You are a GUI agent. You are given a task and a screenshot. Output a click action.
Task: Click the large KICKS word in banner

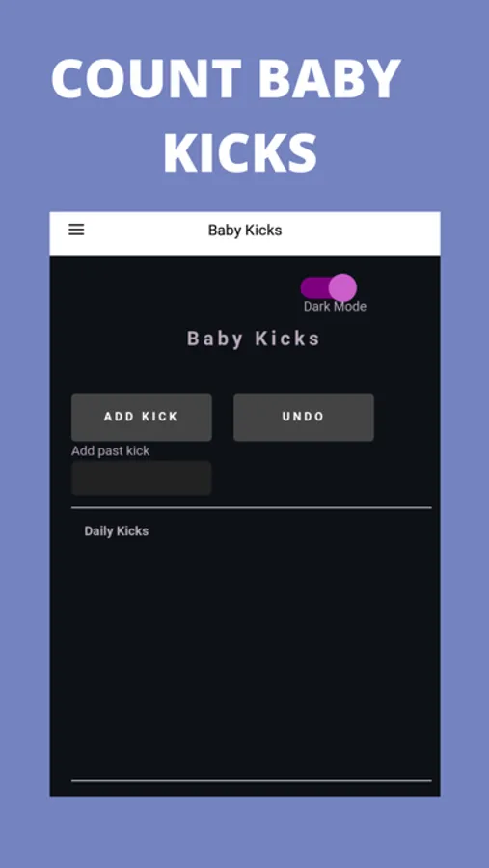point(240,152)
